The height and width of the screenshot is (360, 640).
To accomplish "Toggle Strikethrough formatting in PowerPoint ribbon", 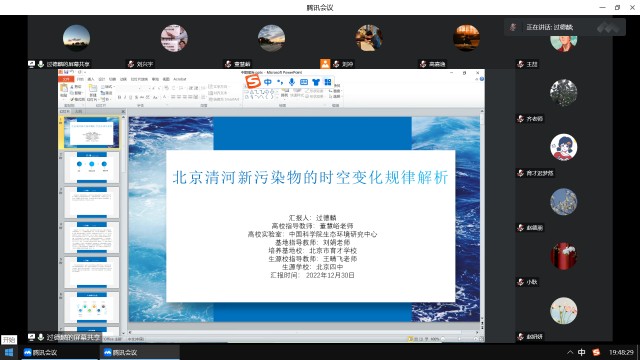I will [142, 98].
